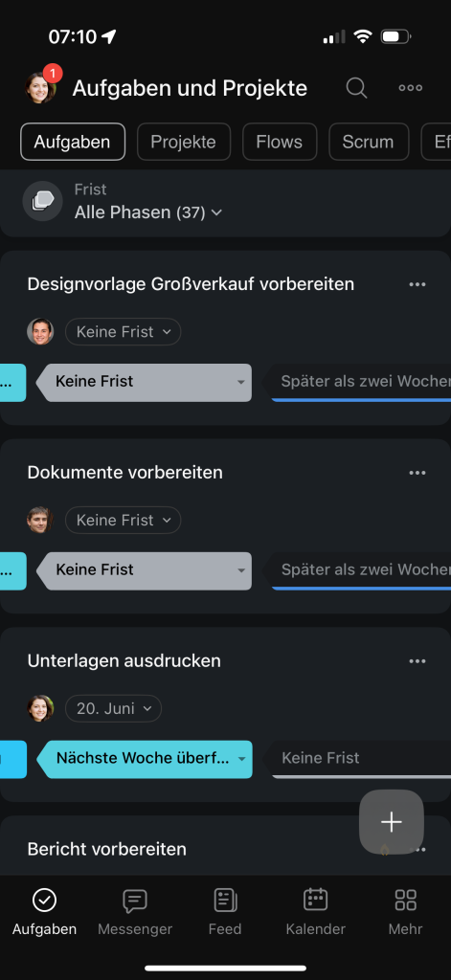Image resolution: width=451 pixels, height=980 pixels.
Task: Switch to the Scrum tab
Action: pos(368,142)
